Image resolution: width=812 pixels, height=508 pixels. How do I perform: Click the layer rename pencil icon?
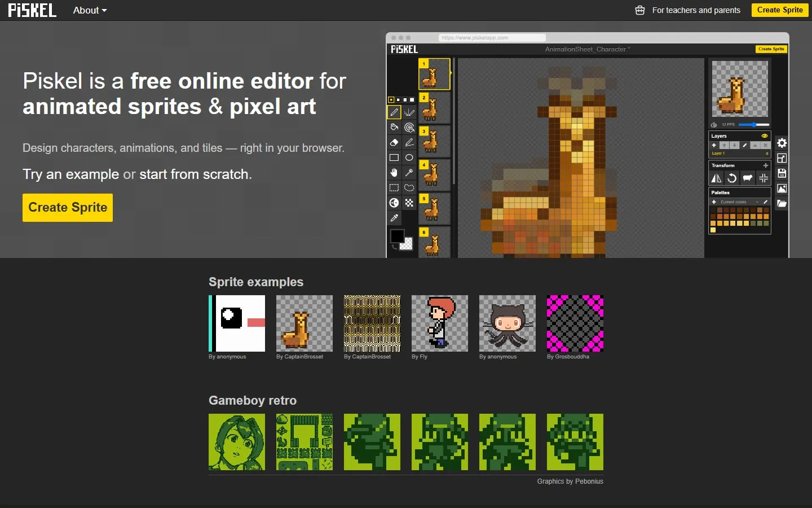pyautogui.click(x=745, y=145)
